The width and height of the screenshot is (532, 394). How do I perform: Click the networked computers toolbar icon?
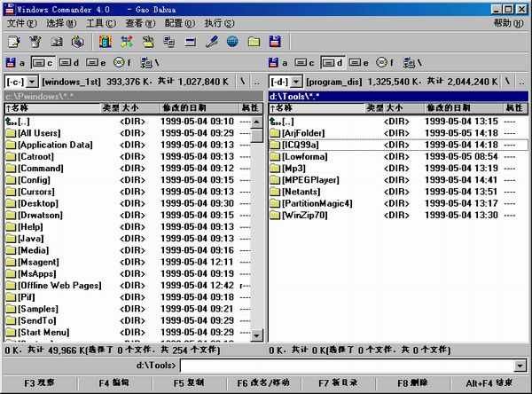pyautogui.click(x=169, y=42)
